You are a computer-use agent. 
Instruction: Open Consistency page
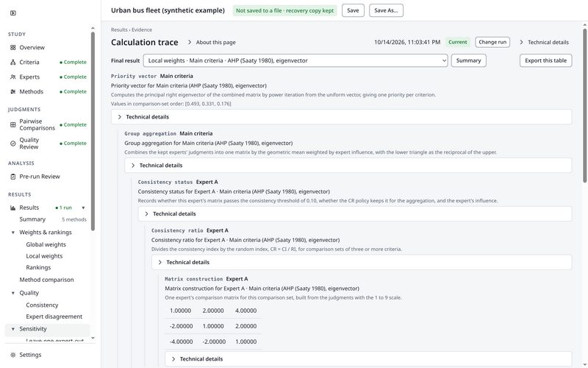point(42,305)
